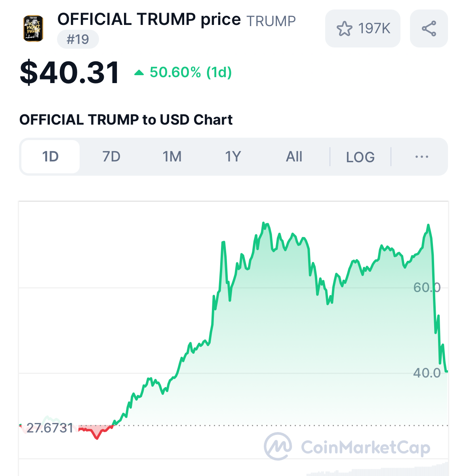This screenshot has width=467, height=476.
Task: Click the OFFICIAL TRUMP coin logo
Action: pos(33,28)
